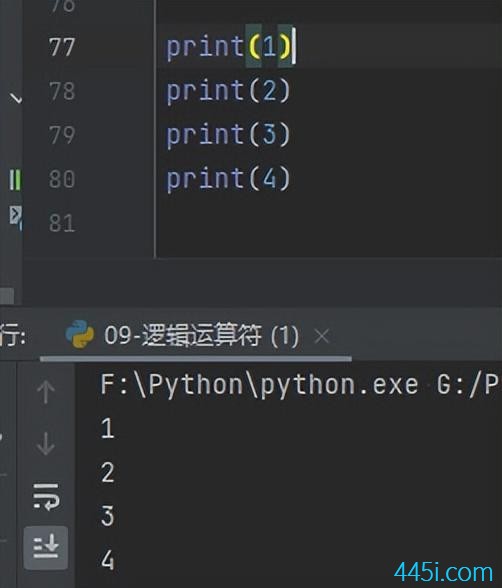
Task: Click the 445i.com watermark link
Action: [x=444, y=572]
